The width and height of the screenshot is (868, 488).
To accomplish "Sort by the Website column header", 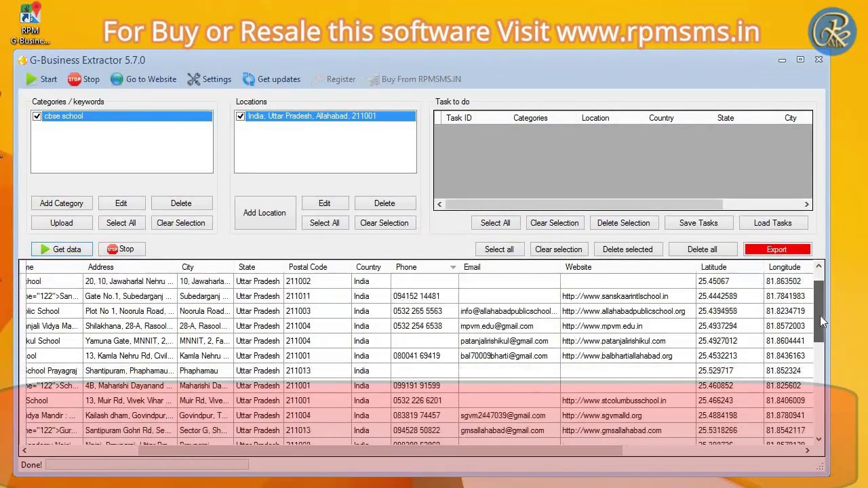I will point(628,268).
